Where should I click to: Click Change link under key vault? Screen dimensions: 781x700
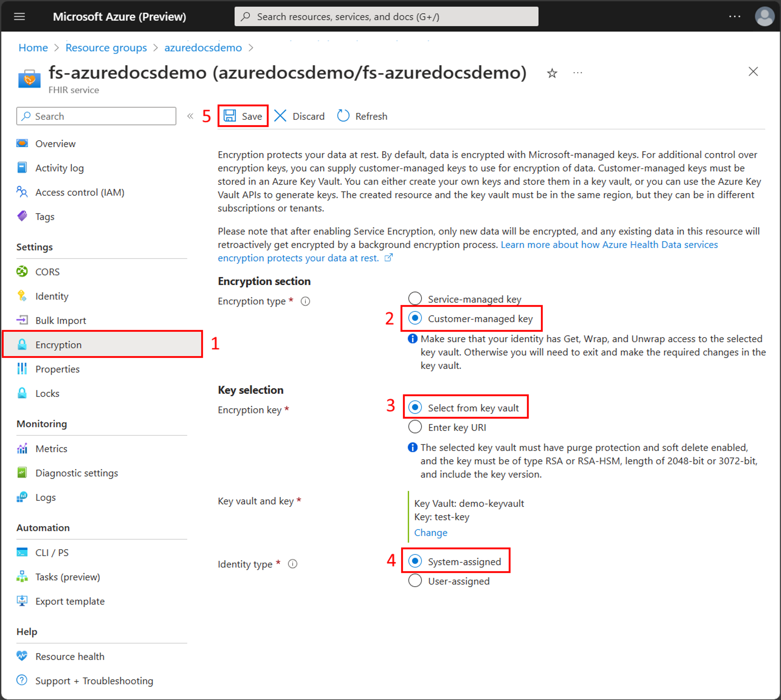click(x=430, y=533)
